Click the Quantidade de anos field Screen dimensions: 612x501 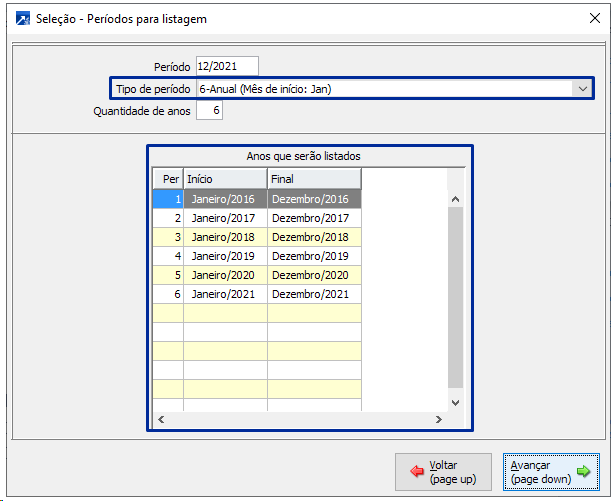pos(210,111)
